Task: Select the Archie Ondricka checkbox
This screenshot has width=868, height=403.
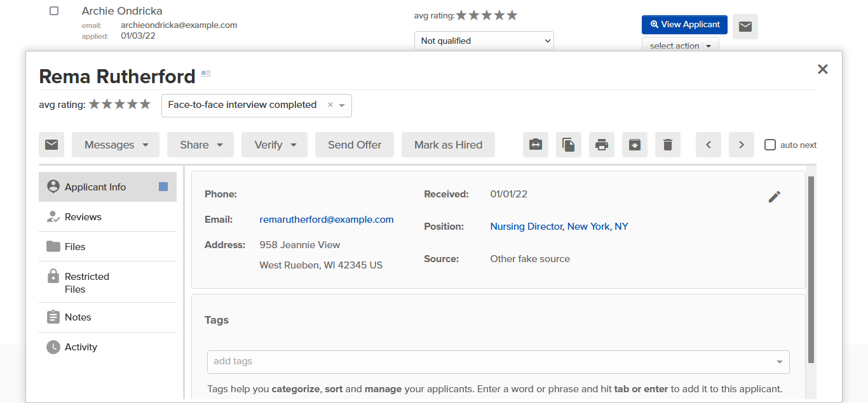Action: click(x=54, y=11)
